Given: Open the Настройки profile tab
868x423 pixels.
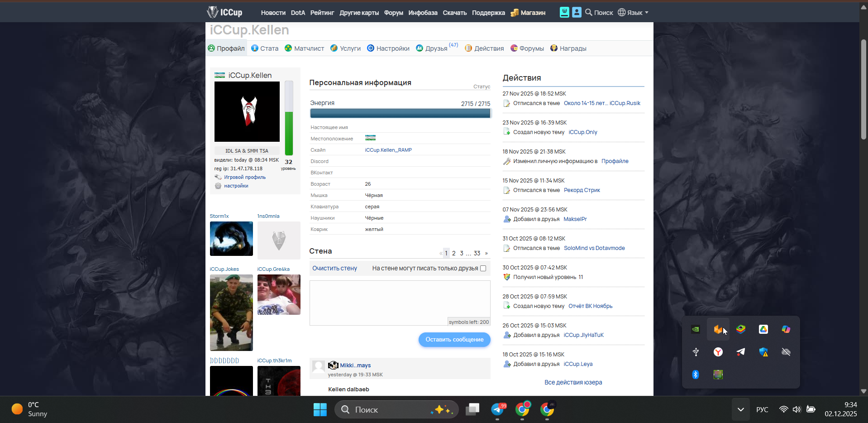Looking at the screenshot, I should pyautogui.click(x=388, y=48).
